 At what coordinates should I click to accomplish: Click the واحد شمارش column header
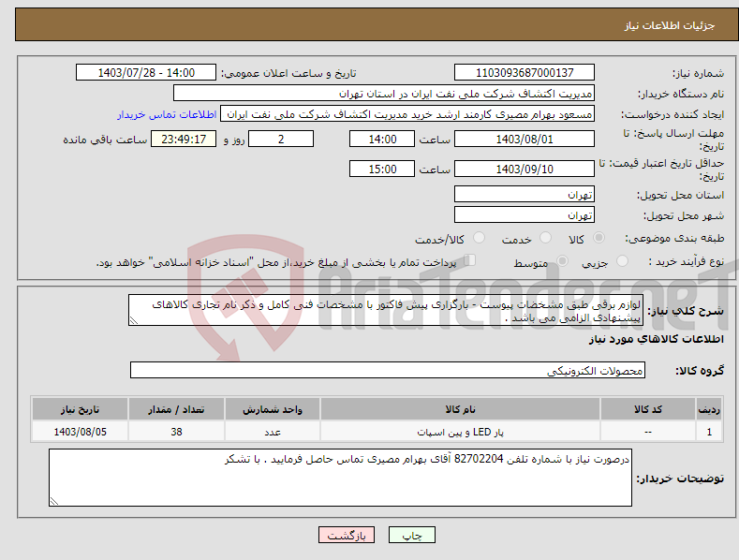click(x=273, y=409)
